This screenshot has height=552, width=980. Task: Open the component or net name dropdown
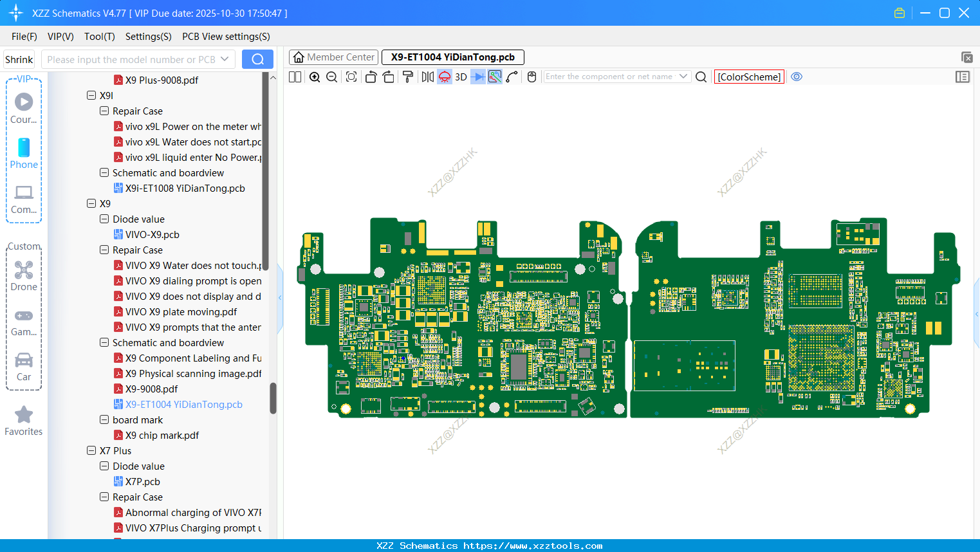click(x=683, y=77)
